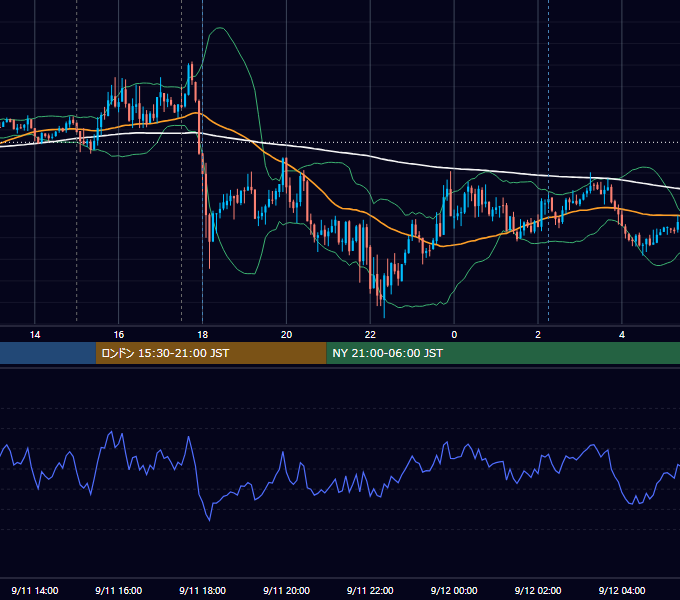Click hour label 18 on price chart axis
Viewport: 680px width, 600px height.
tap(203, 335)
